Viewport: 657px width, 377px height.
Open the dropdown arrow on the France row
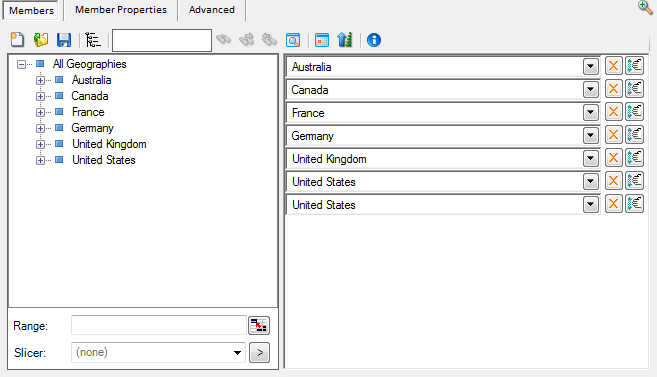[x=590, y=112]
